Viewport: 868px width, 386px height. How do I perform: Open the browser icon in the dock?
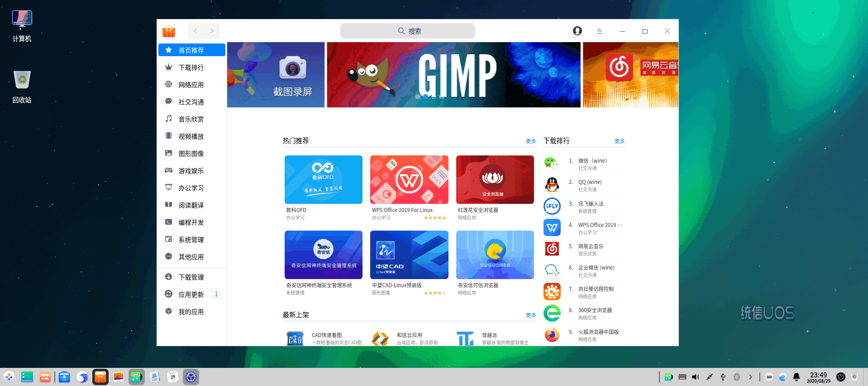tap(82, 376)
